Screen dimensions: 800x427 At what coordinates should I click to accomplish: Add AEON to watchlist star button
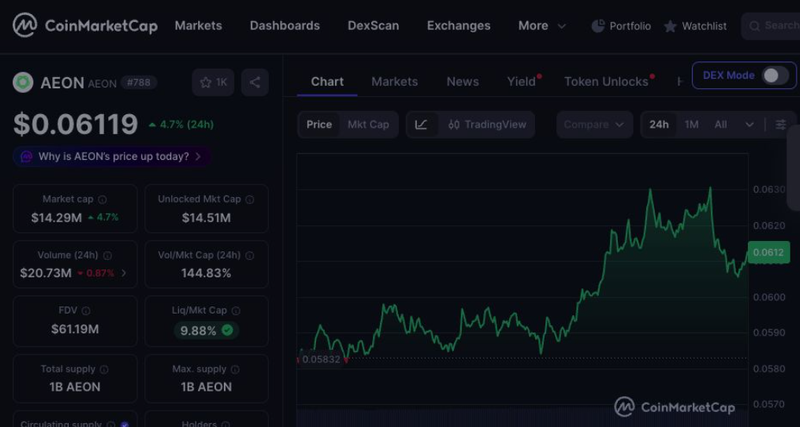213,83
